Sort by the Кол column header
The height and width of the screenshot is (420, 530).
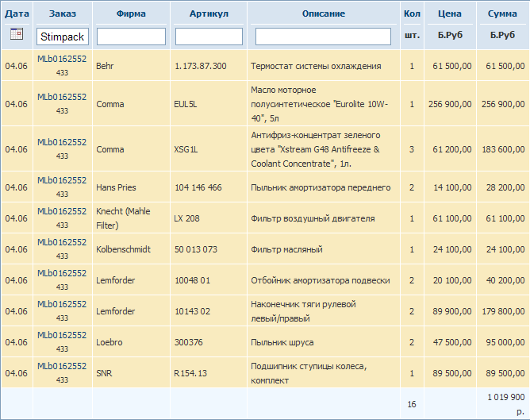412,13
